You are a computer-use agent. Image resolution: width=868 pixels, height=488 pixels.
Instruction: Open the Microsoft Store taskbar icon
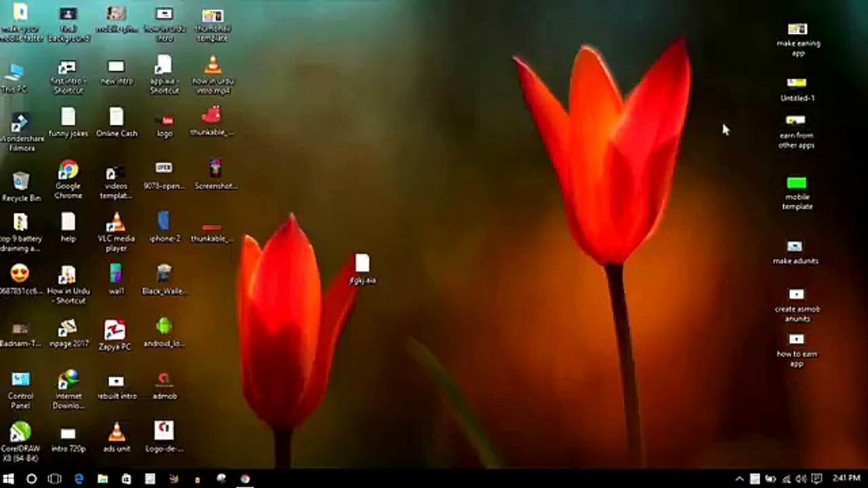click(126, 479)
